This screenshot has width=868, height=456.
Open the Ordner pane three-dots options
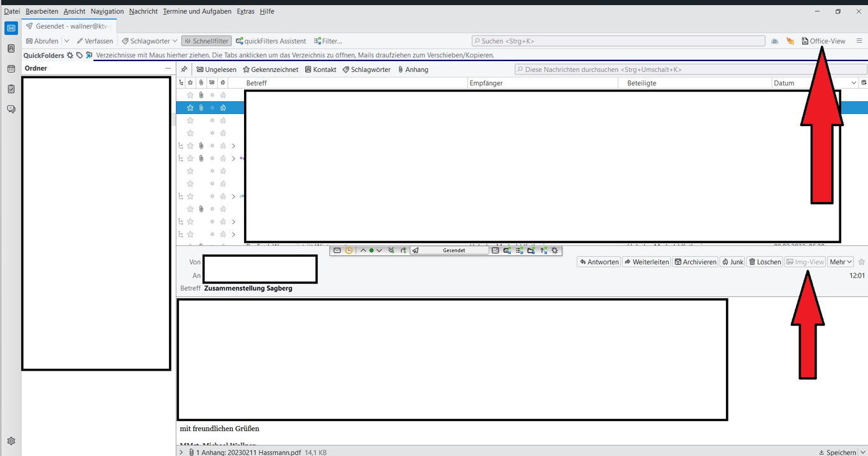[x=168, y=68]
